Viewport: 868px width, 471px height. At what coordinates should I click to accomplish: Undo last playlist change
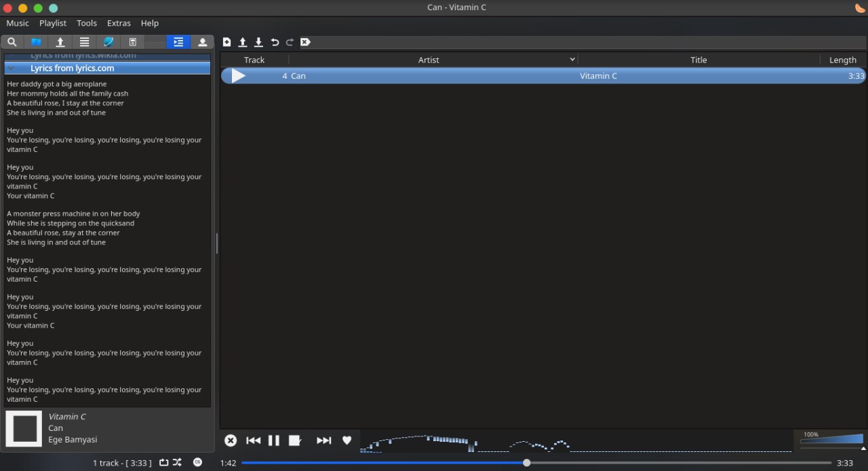275,42
